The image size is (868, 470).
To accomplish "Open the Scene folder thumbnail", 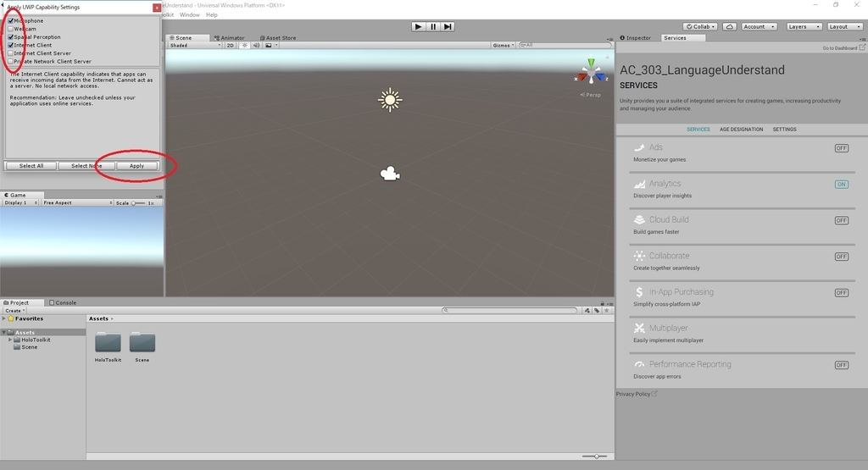I will [x=142, y=342].
